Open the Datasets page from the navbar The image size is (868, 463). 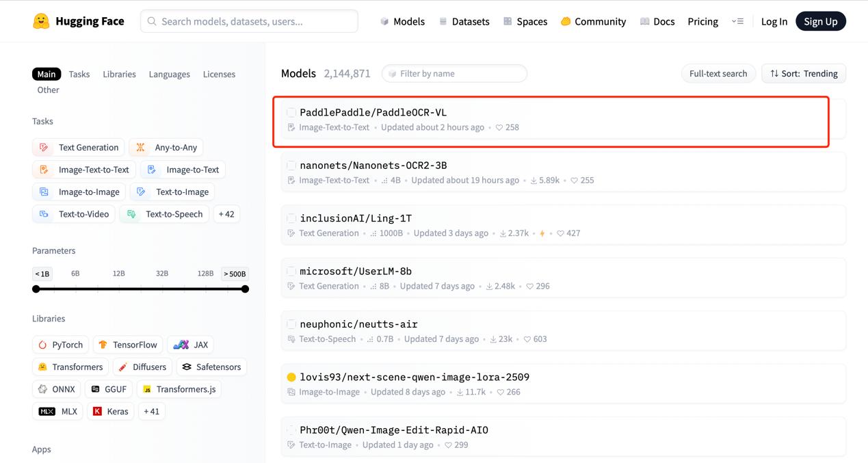click(464, 21)
